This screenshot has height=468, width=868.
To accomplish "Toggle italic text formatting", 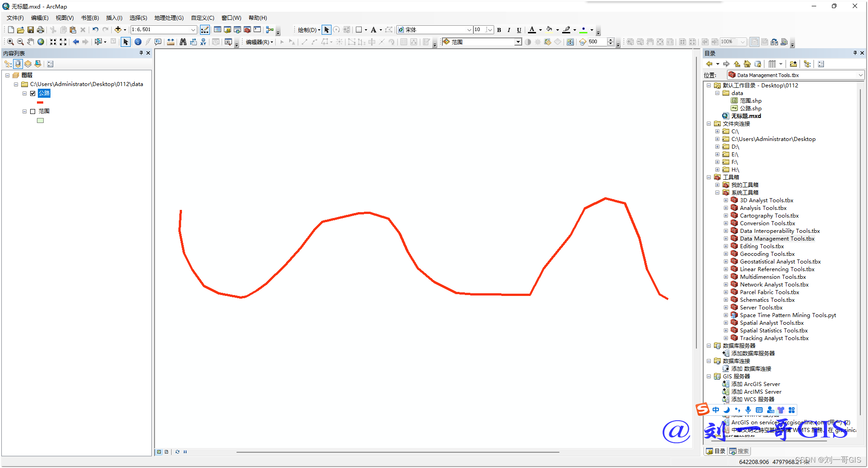I will click(x=509, y=30).
